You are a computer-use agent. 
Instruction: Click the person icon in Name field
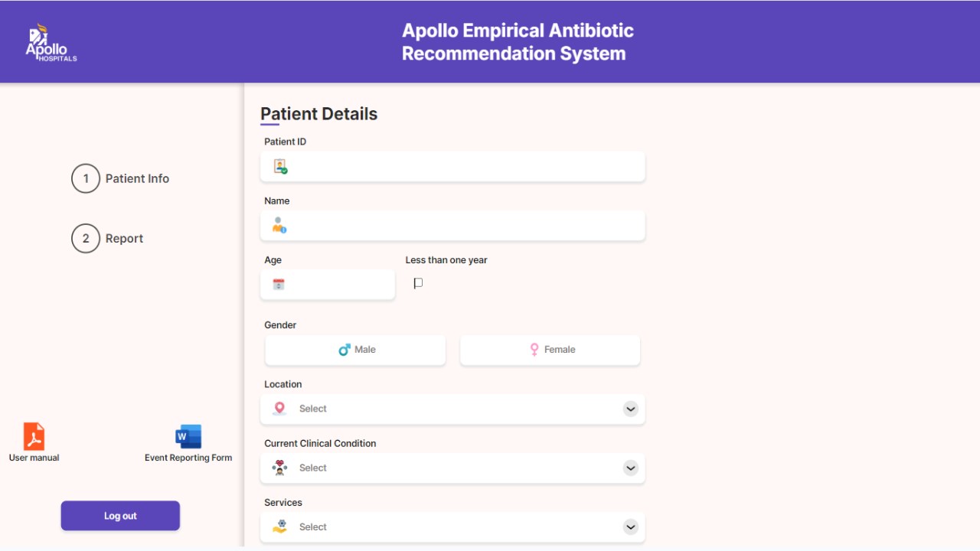279,225
